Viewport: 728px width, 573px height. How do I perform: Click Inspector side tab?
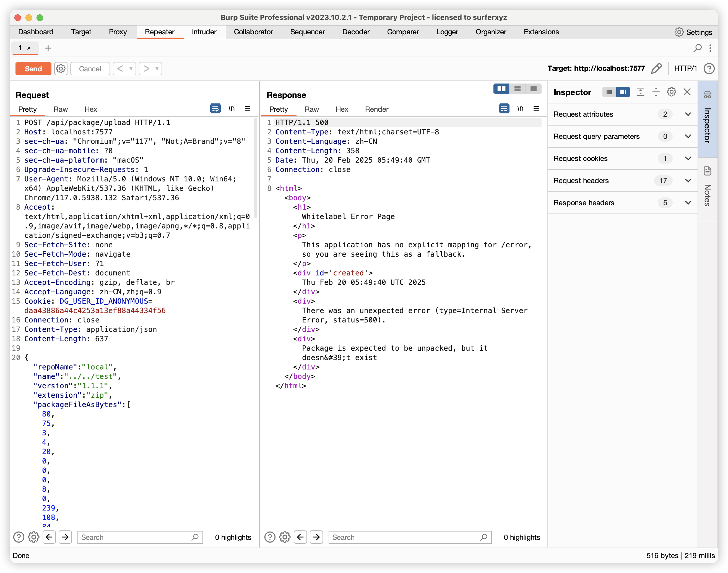coord(708,119)
